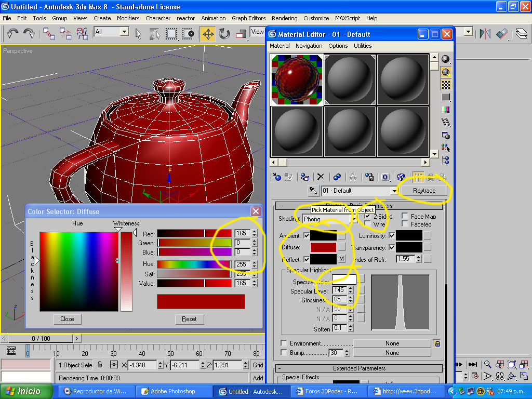
Task: Click the Close button in Color Selector
Action: [67, 319]
